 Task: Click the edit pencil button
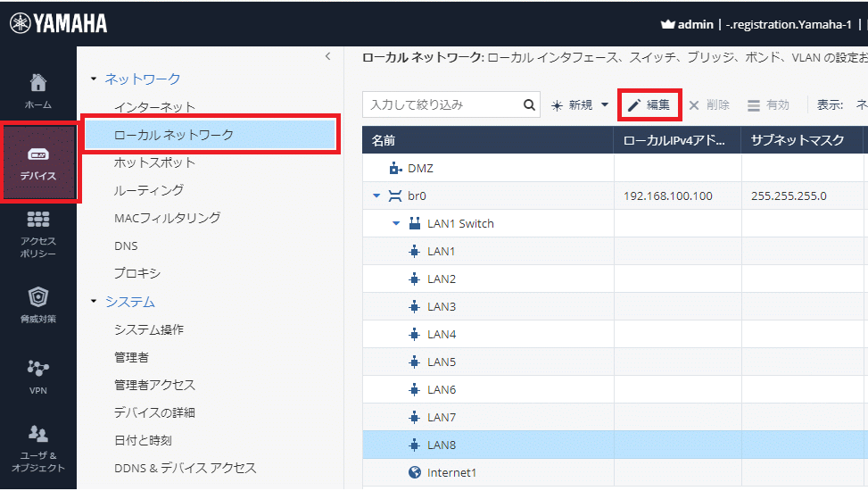click(x=649, y=105)
